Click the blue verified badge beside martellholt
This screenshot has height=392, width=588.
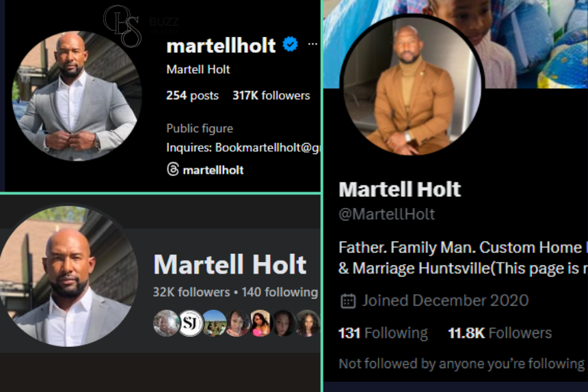[x=290, y=45]
